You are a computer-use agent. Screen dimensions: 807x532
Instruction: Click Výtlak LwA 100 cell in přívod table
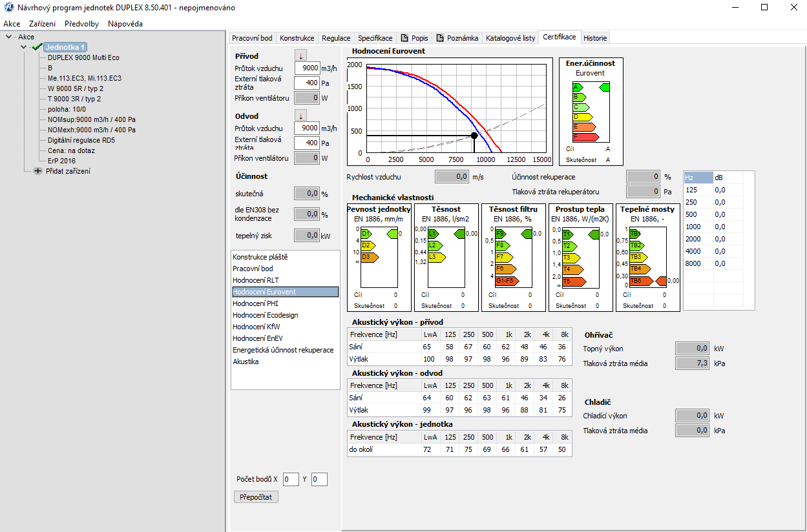coord(429,359)
